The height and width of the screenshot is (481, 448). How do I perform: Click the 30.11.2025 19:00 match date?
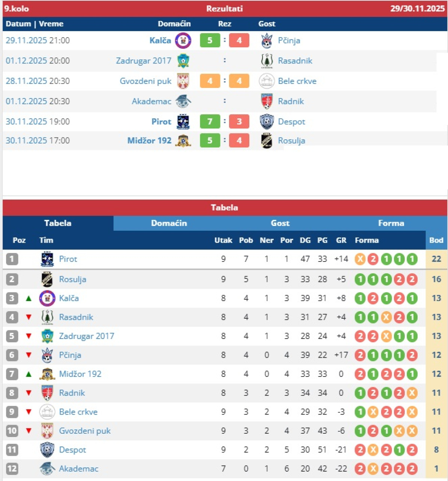pos(38,122)
